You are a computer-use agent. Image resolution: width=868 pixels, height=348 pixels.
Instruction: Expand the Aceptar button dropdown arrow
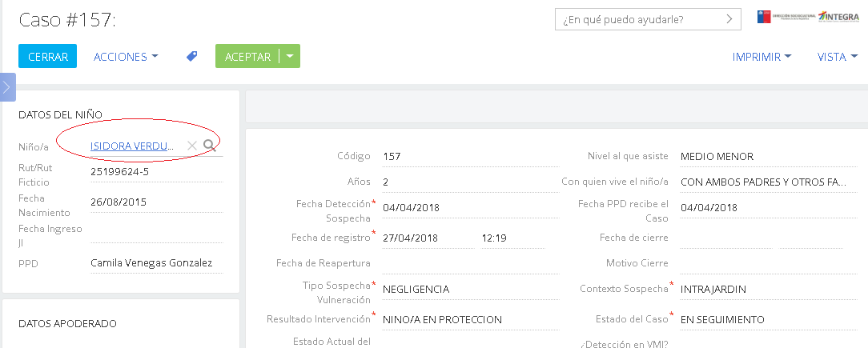tap(290, 56)
